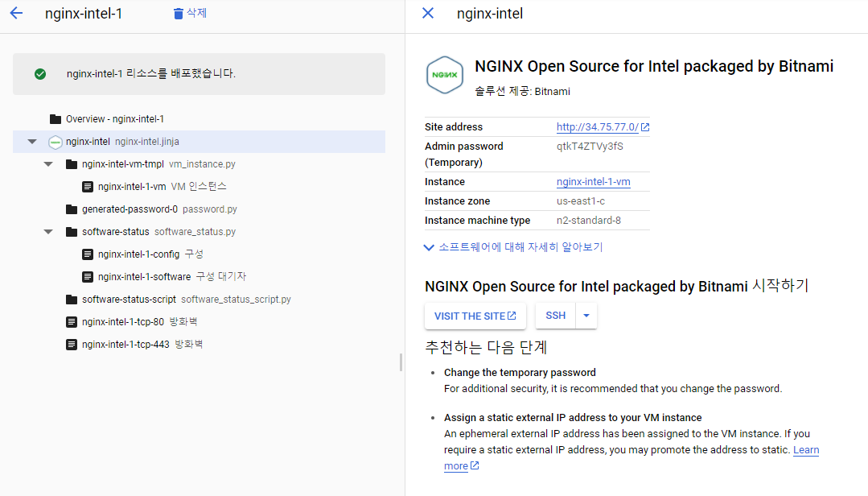Screen dimensions: 868x496
Task: Click the nginx-intel-1-tcp-443 firewall icon
Action: 72,345
